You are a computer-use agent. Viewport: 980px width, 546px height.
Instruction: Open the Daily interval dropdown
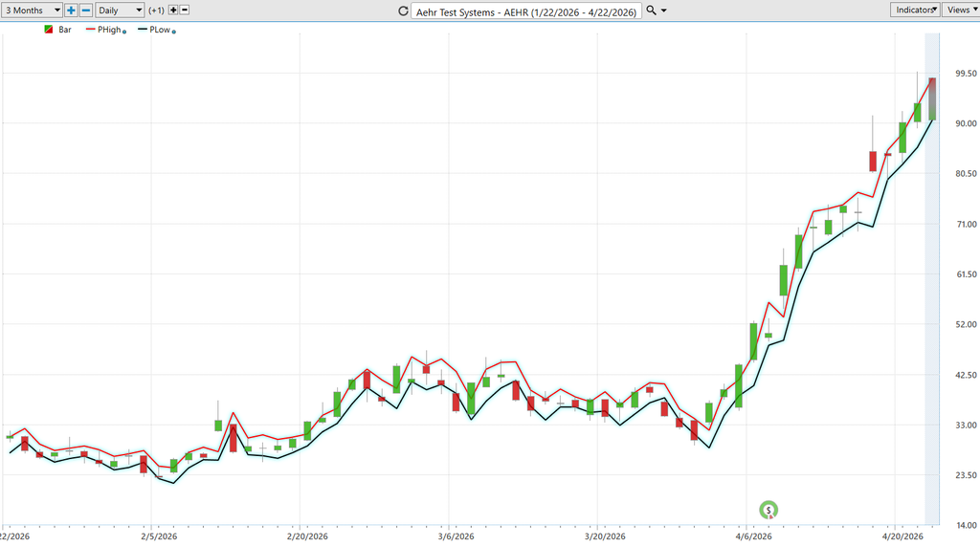coord(120,10)
